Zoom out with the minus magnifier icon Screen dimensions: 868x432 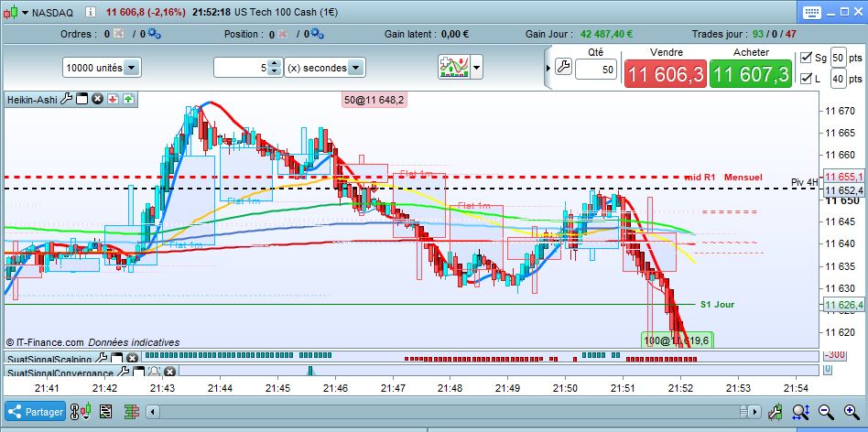point(827,412)
